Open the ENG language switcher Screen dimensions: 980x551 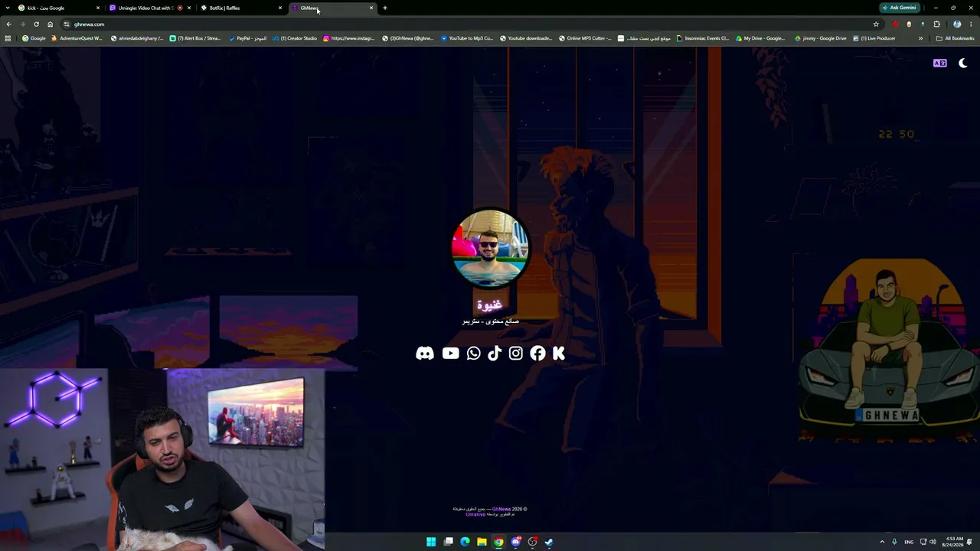[x=909, y=542]
